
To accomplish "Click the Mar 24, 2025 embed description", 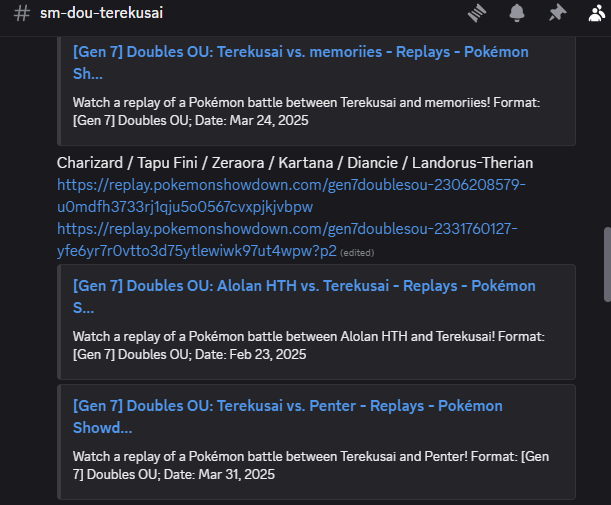I will (x=306, y=111).
